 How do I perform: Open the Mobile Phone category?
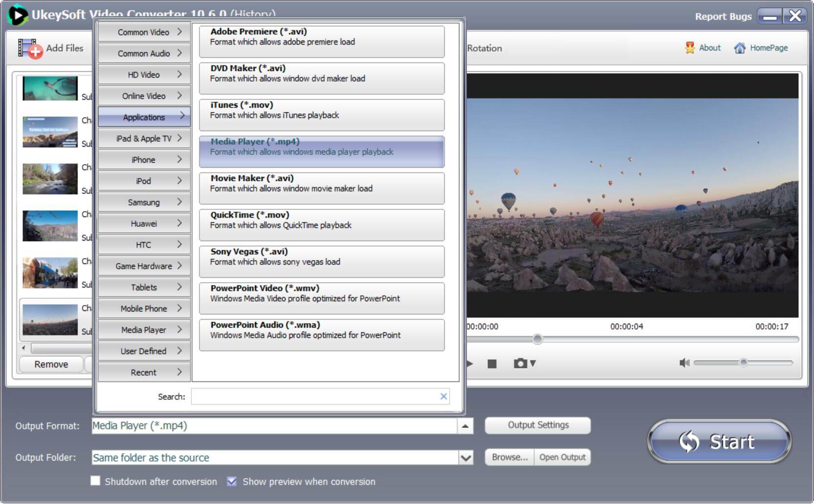(x=144, y=308)
